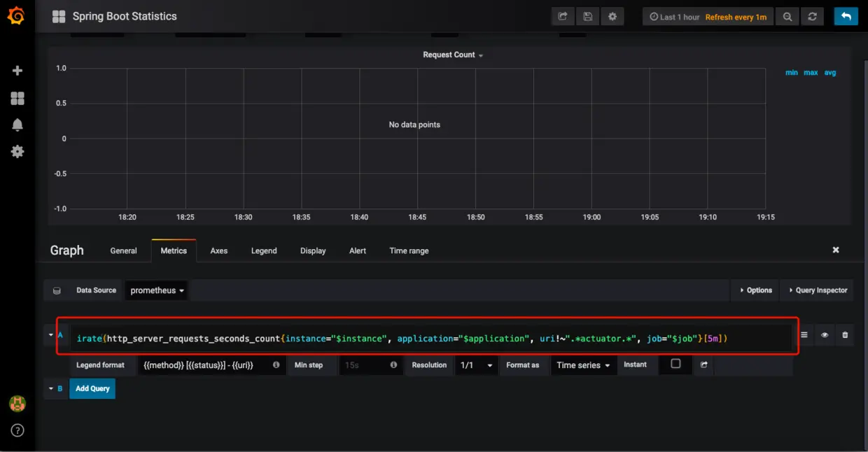This screenshot has width=868, height=452.
Task: Click the 'Format as' label
Action: pos(523,365)
